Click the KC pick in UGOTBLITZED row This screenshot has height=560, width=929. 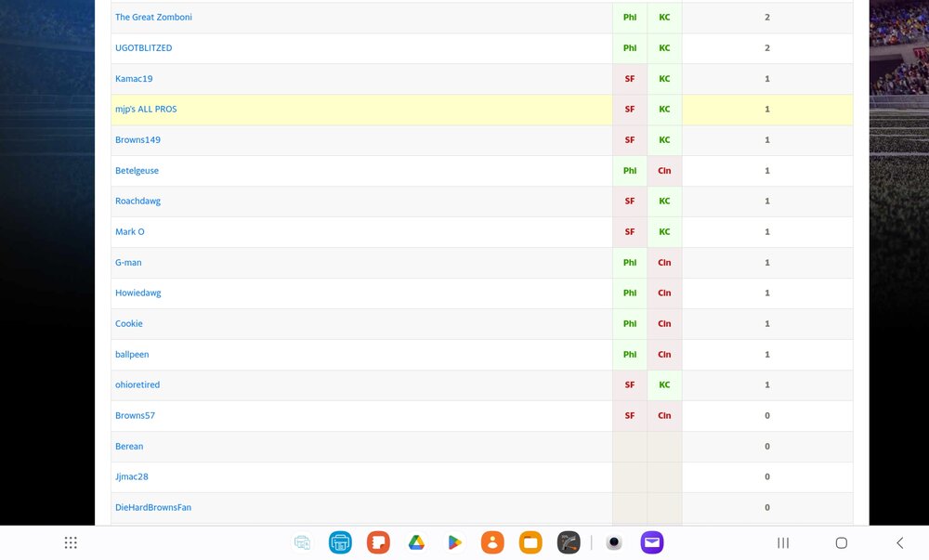(664, 48)
